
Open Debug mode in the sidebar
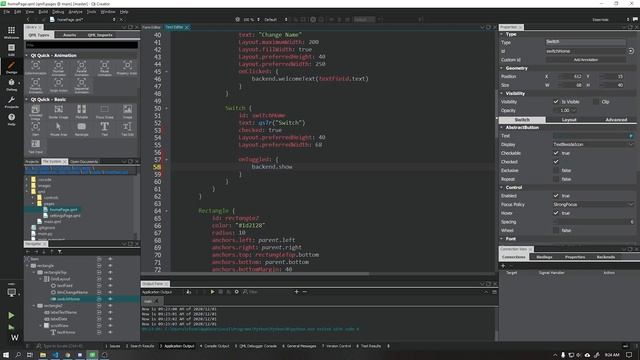click(11, 85)
